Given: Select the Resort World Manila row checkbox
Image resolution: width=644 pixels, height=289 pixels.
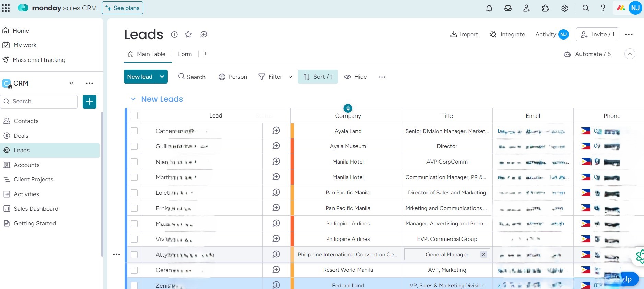Looking at the screenshot, I should point(134,270).
